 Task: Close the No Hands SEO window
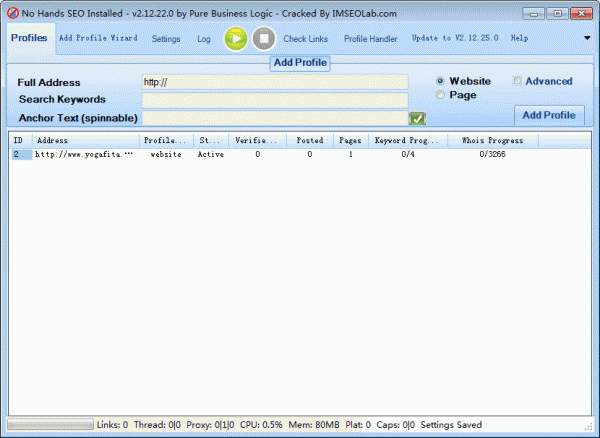tap(581, 14)
